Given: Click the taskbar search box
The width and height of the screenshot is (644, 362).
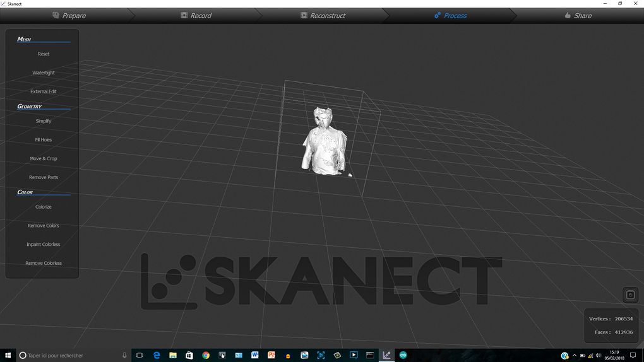Looking at the screenshot, I should (x=69, y=355).
